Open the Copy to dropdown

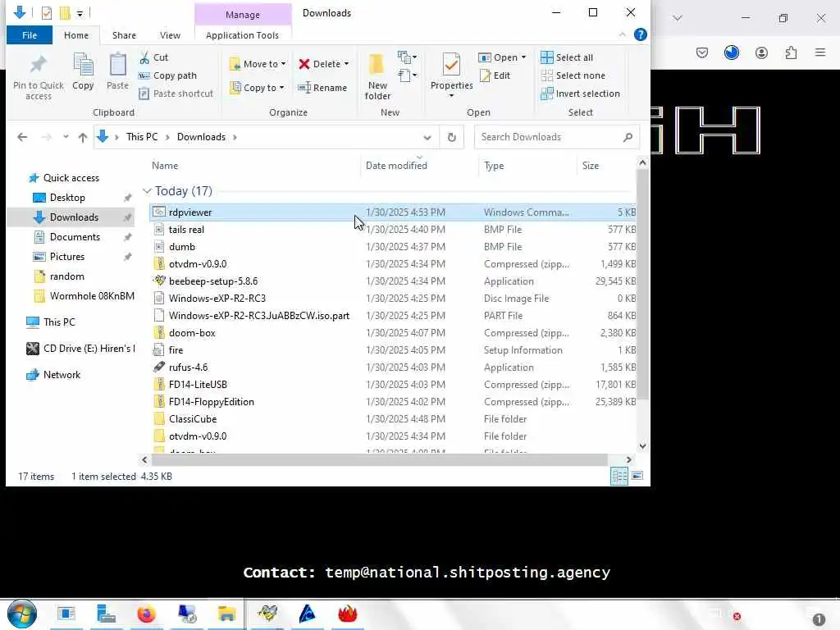[258, 87]
